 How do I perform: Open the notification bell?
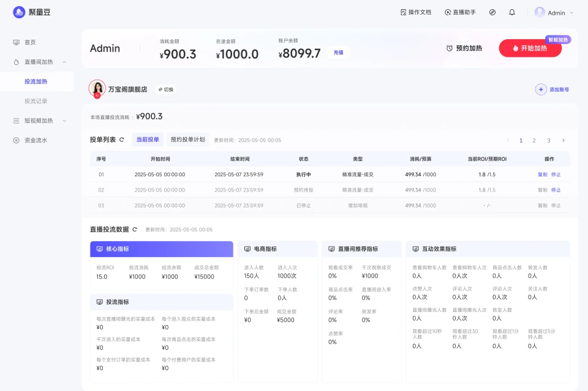click(x=512, y=12)
